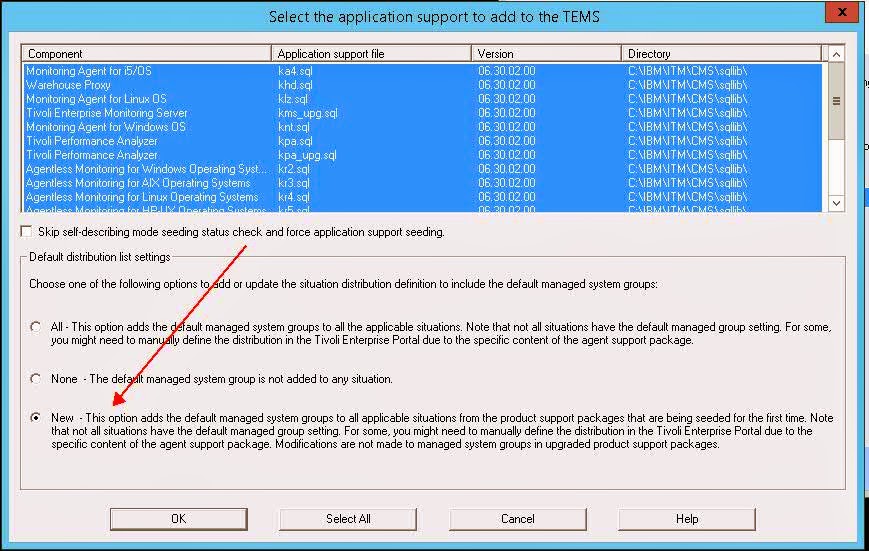Click OK to add application support

[178, 519]
